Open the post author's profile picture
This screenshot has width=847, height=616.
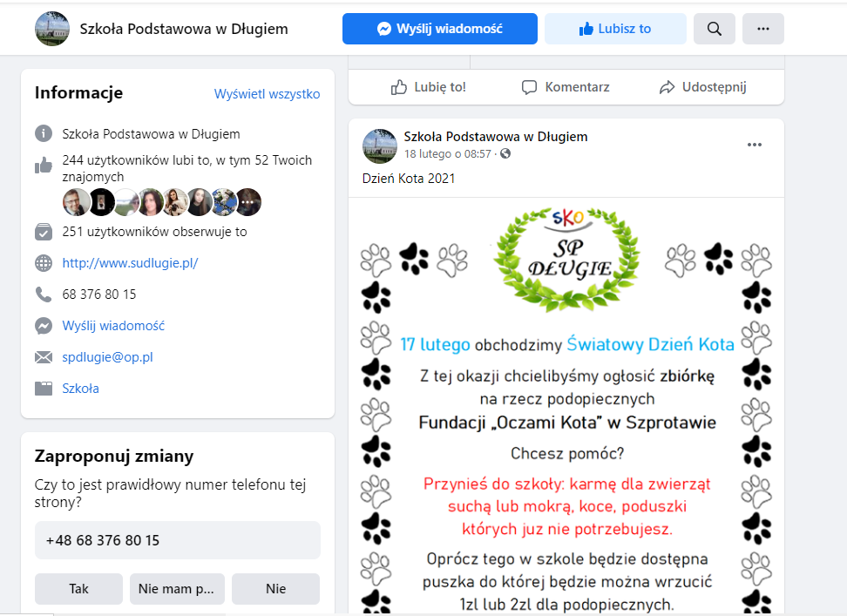tap(380, 146)
